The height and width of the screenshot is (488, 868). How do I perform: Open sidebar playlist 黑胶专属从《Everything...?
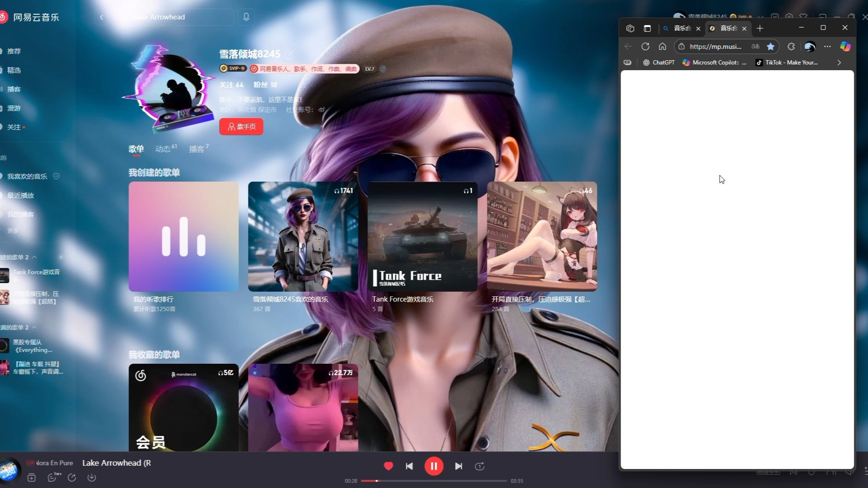coord(32,346)
